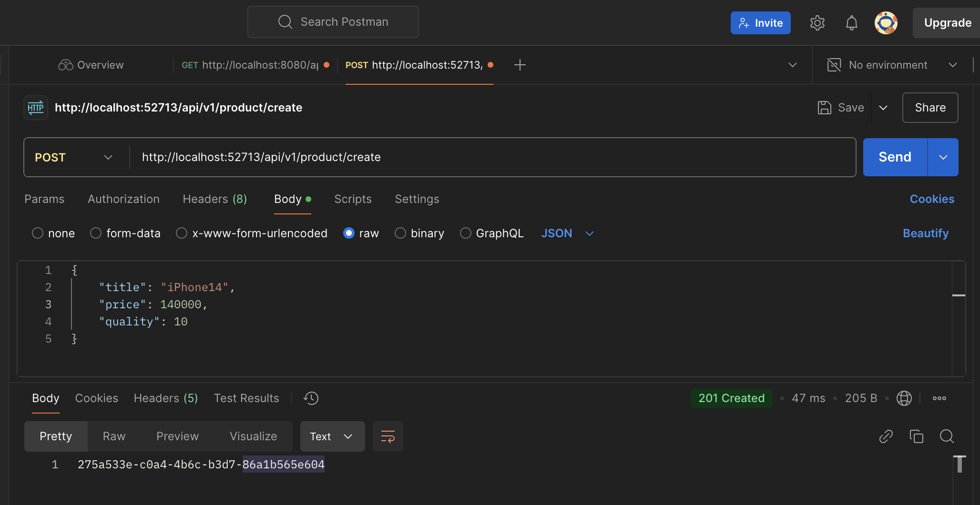980x505 pixels.
Task: Open response history clock icon
Action: 311,398
